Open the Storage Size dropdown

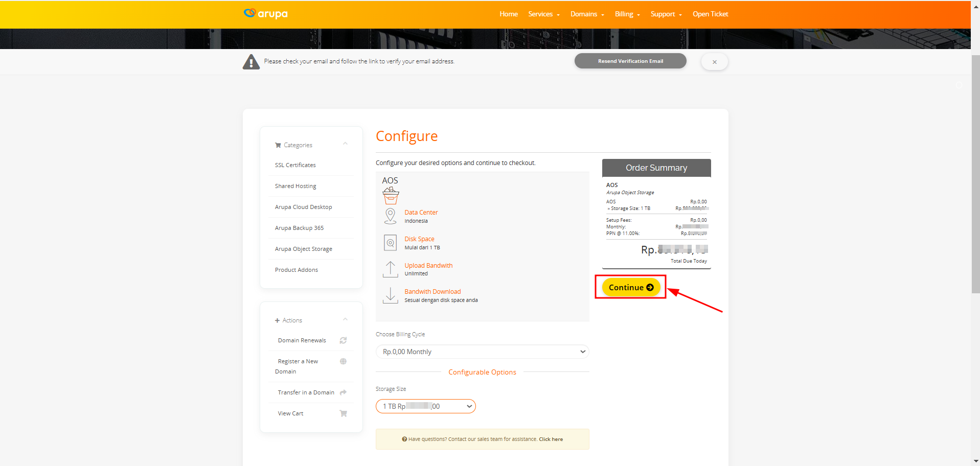[425, 406]
